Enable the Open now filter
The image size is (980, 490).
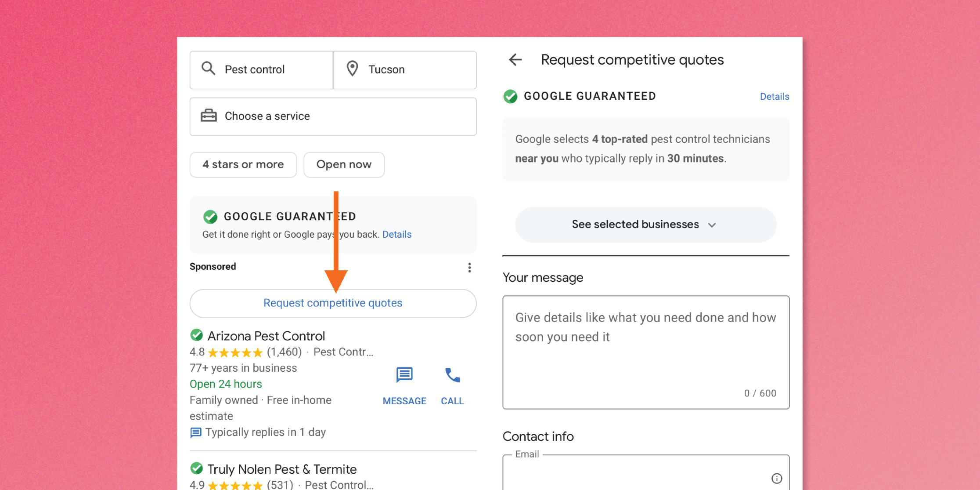pos(344,164)
